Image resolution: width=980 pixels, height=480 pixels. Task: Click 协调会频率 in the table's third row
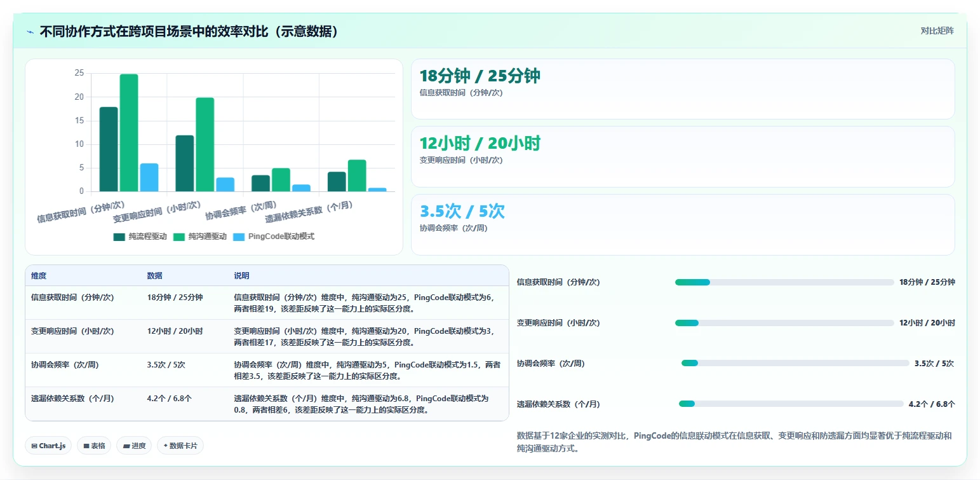[65, 365]
